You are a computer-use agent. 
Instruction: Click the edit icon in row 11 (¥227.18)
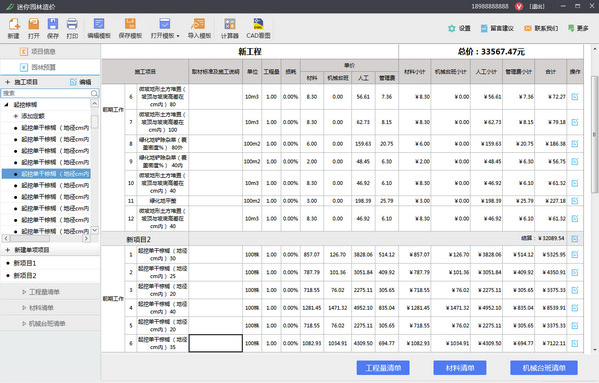575,201
